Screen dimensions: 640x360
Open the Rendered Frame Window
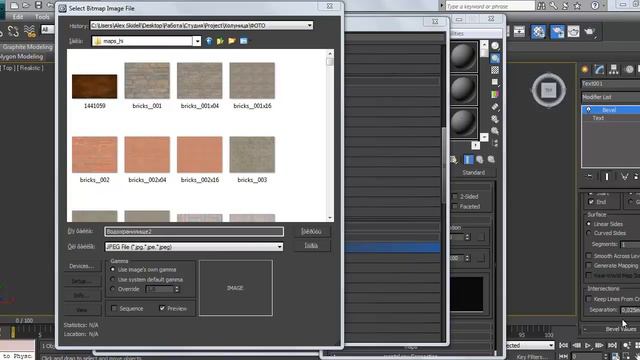tap(573, 31)
